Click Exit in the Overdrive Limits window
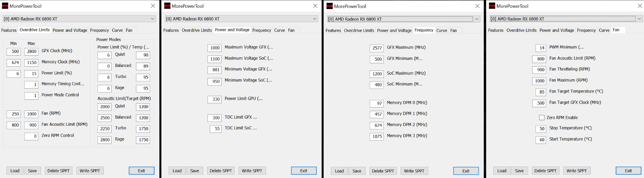Screen dimensions: 644x178 pos(141,171)
